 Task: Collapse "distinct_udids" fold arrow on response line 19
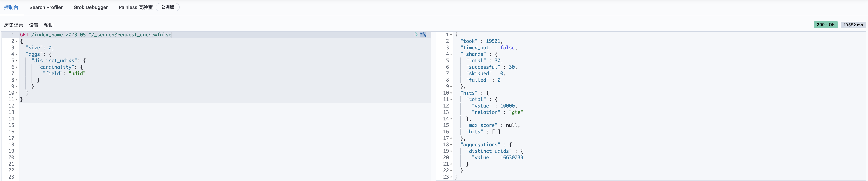coord(451,151)
